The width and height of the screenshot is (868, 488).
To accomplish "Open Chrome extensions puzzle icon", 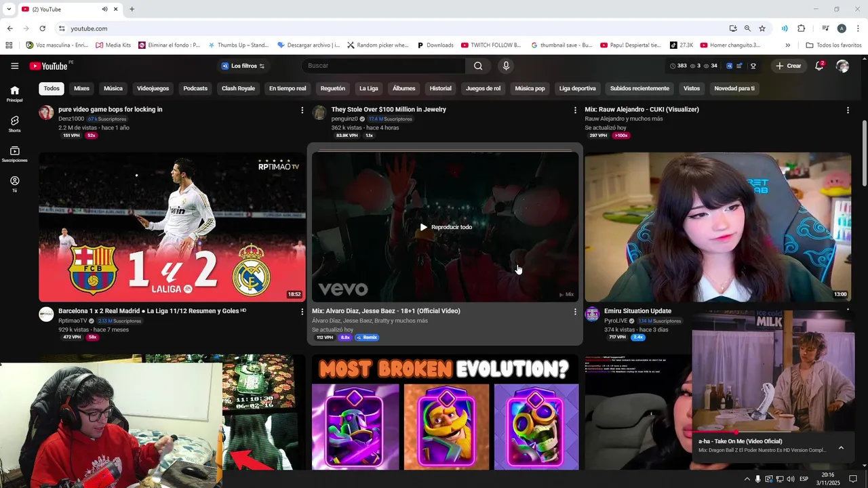I will coord(801,28).
